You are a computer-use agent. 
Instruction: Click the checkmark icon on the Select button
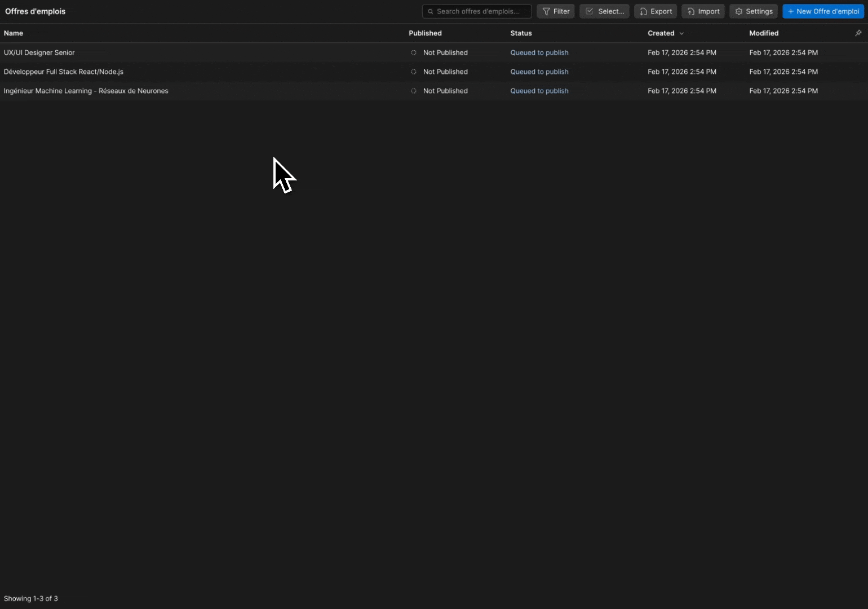pyautogui.click(x=589, y=11)
